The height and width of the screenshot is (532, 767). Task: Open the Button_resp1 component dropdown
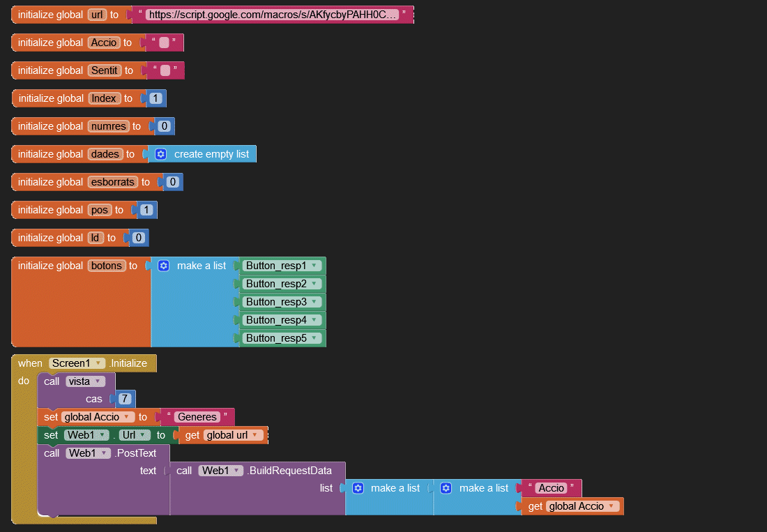[315, 266]
